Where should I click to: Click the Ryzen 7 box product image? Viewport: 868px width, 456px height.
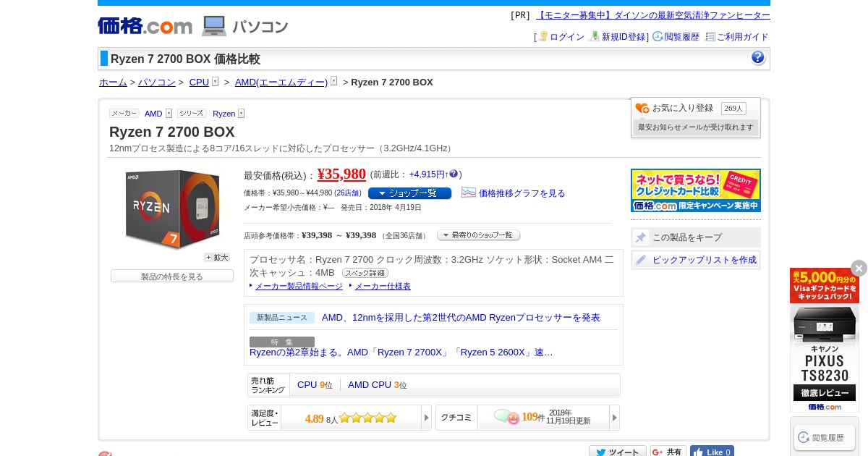pyautogui.click(x=172, y=209)
